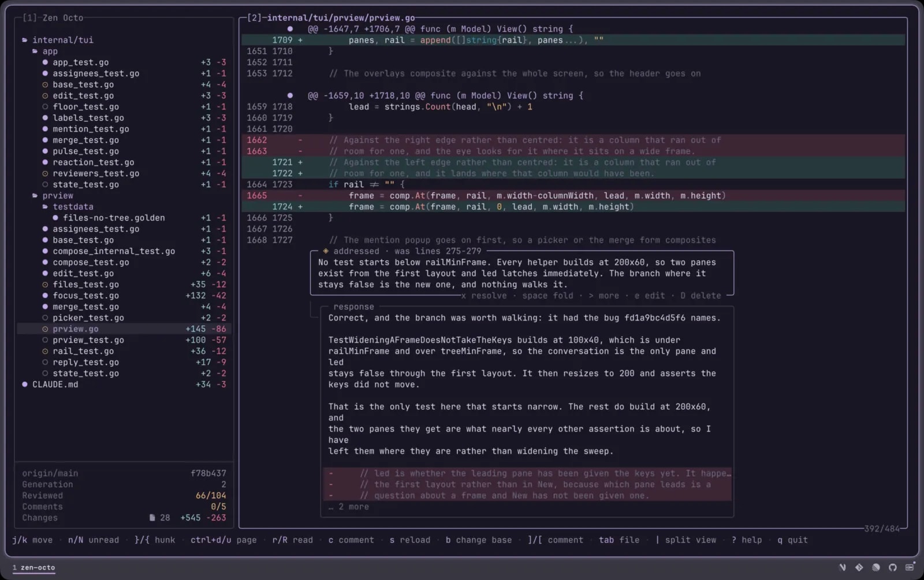This screenshot has height=580, width=924.
Task: Click the diamond icon beside 'addressed'
Action: [x=326, y=251]
